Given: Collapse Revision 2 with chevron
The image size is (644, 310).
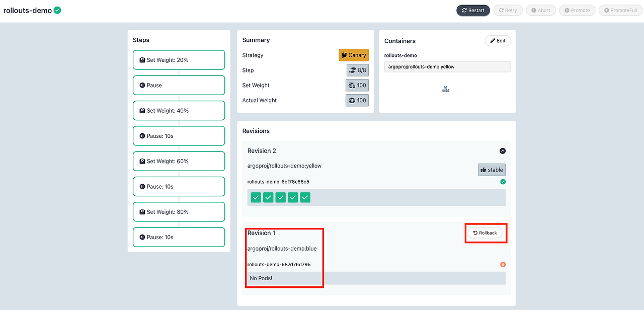Looking at the screenshot, I should (x=503, y=151).
